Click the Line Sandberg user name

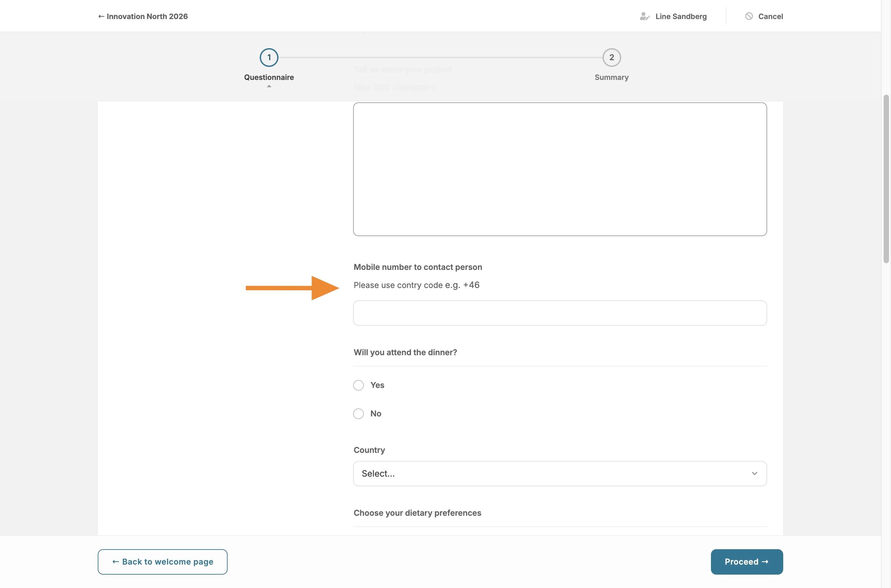(680, 16)
